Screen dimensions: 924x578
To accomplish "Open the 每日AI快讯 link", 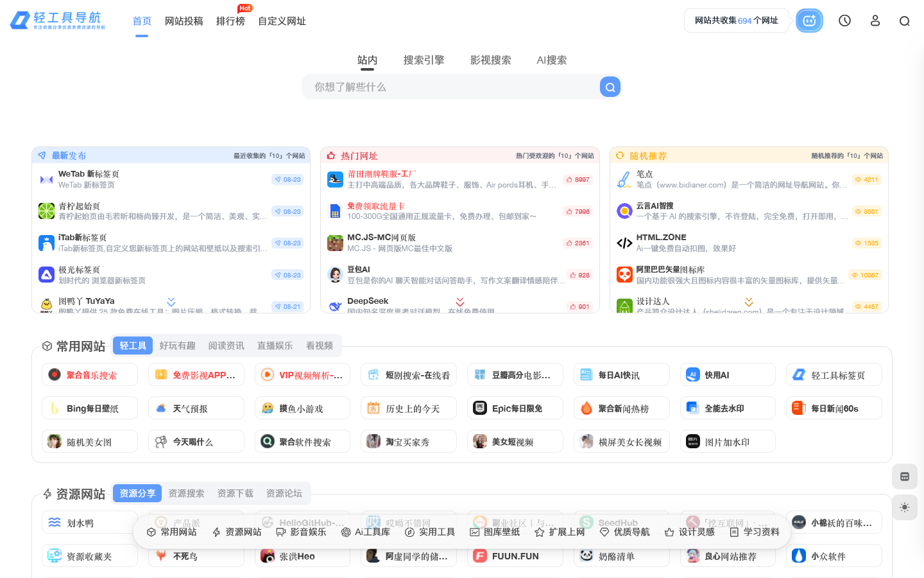I will point(622,375).
